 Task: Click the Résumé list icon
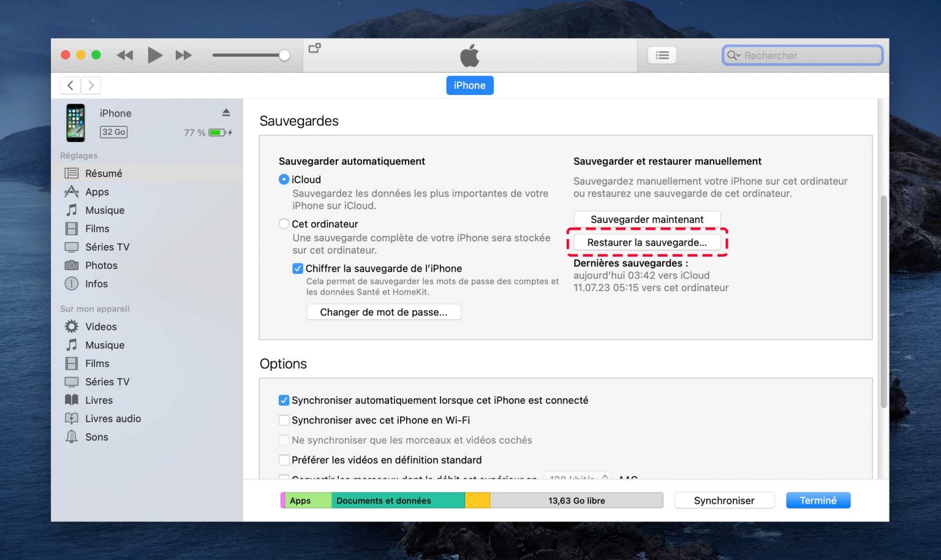click(x=72, y=173)
